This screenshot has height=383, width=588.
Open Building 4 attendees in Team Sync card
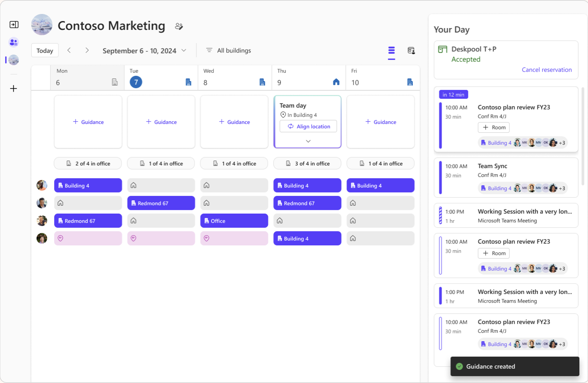[522, 188]
